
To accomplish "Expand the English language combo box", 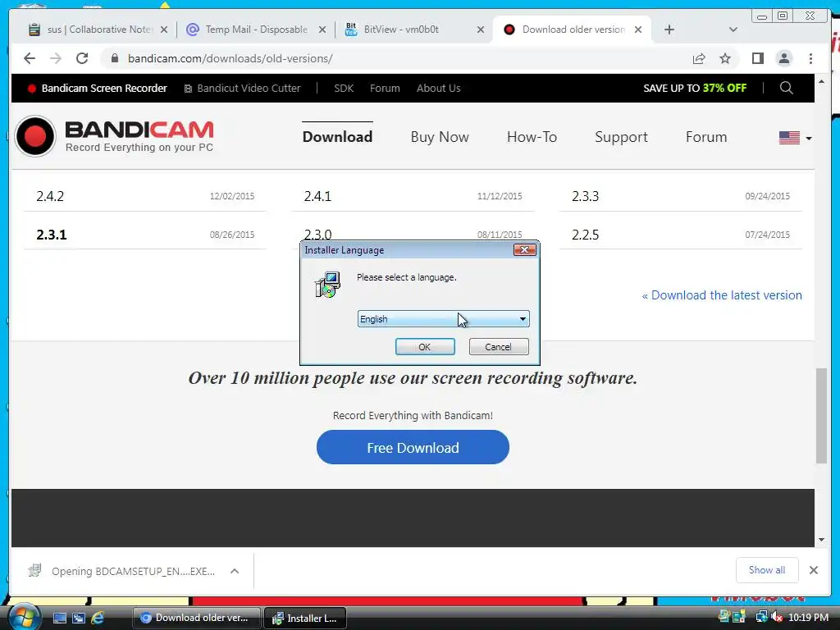I will [x=443, y=319].
